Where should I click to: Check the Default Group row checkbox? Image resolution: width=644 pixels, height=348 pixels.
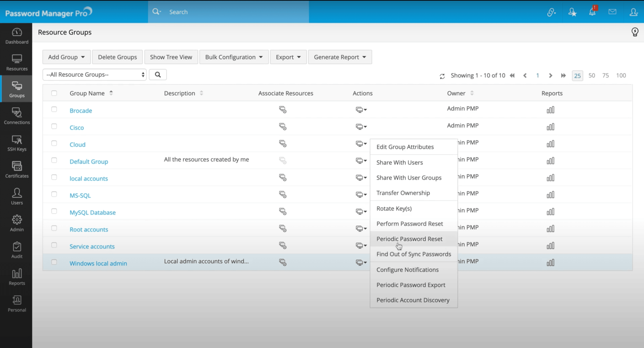pyautogui.click(x=54, y=160)
